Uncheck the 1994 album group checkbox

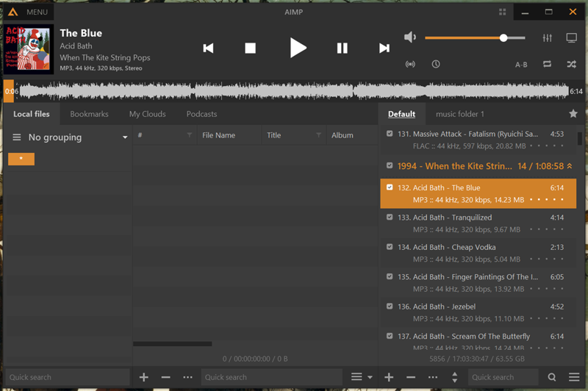click(x=390, y=165)
